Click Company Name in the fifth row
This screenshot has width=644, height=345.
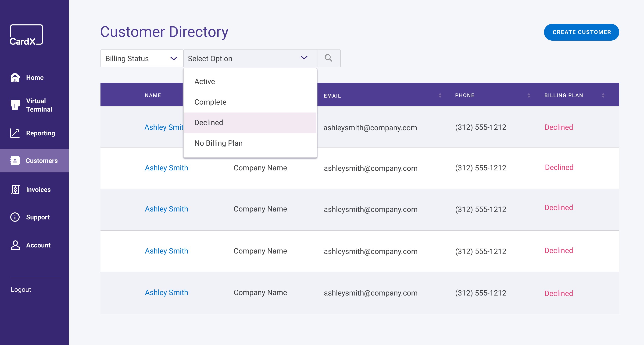tap(260, 292)
